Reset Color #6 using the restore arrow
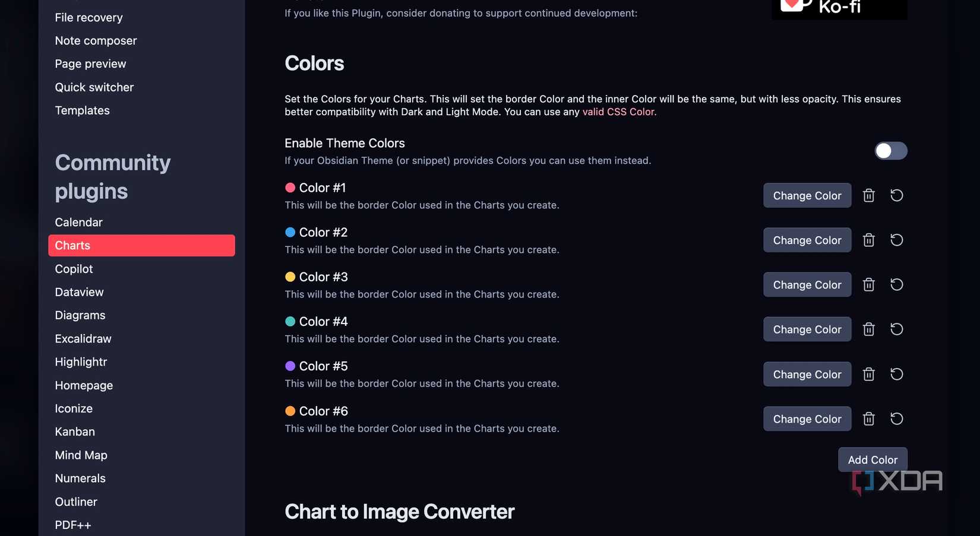 897,418
